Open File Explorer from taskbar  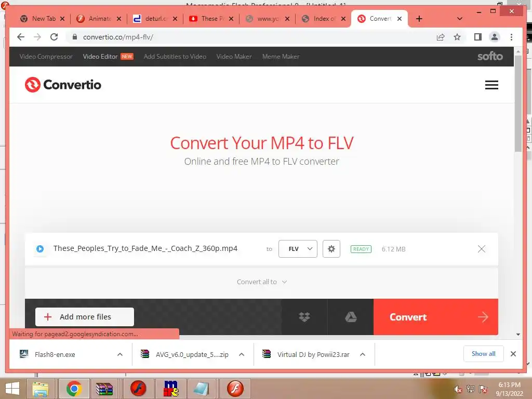click(41, 389)
